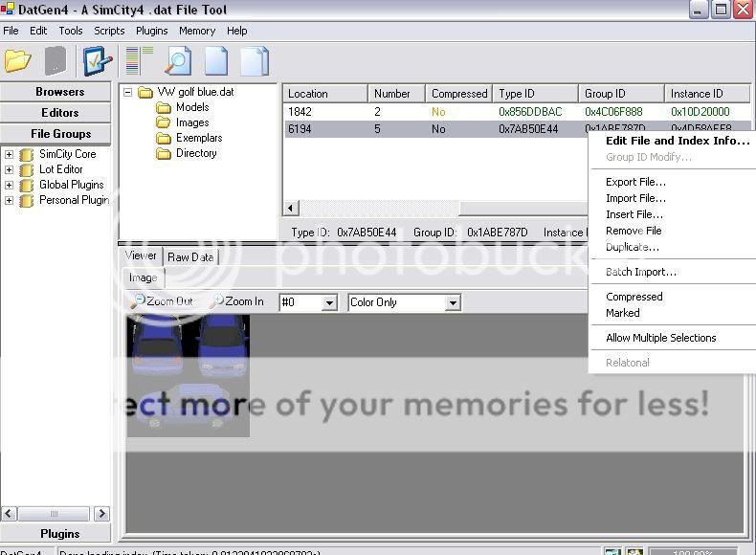Click the single blank page toolbar icon
The image size is (756, 555).
[x=216, y=61]
